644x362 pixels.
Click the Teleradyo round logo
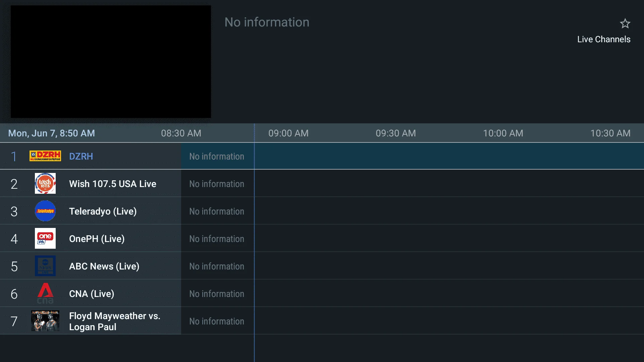[45, 211]
